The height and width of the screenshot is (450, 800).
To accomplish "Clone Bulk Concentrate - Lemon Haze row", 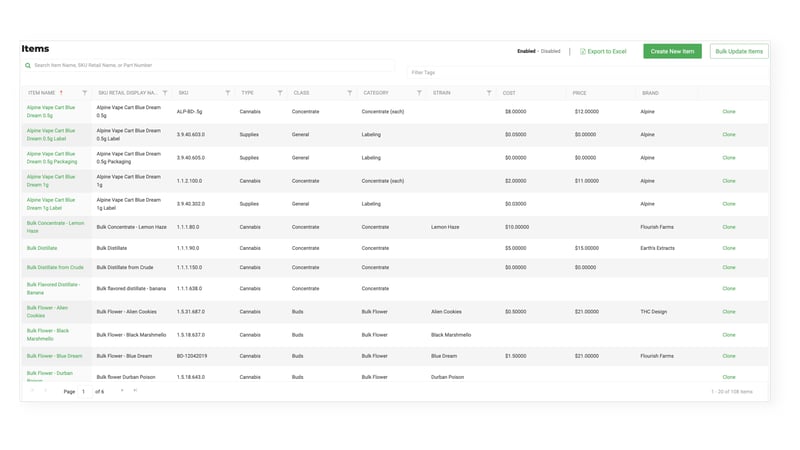I will coord(729,227).
